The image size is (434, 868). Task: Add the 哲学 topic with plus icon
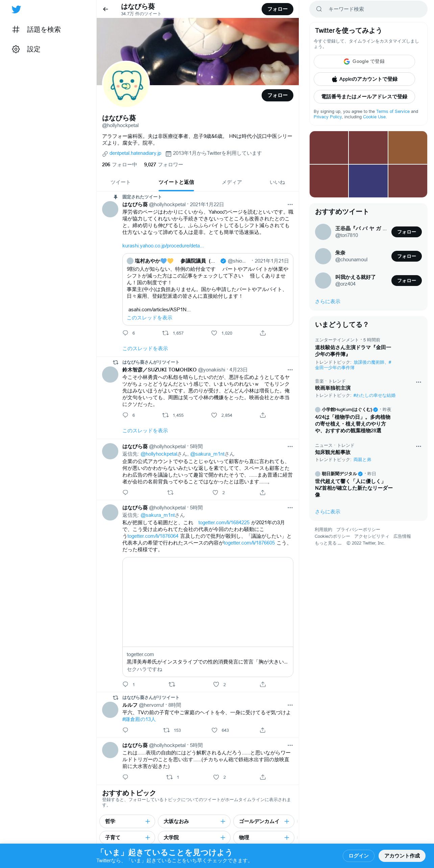147,821
